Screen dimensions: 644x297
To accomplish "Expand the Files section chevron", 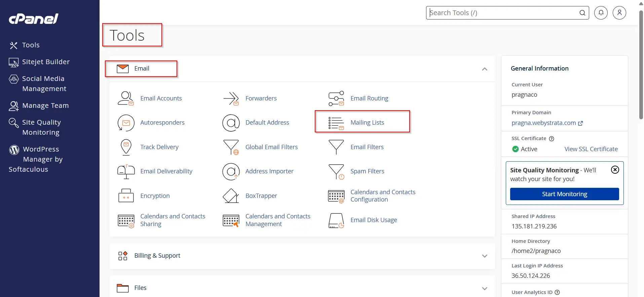I will click(x=485, y=289).
